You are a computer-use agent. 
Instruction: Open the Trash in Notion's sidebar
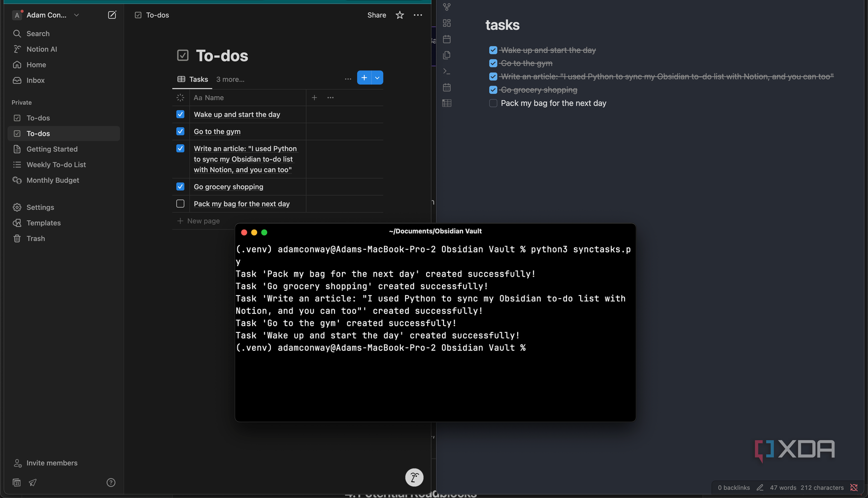[35, 238]
